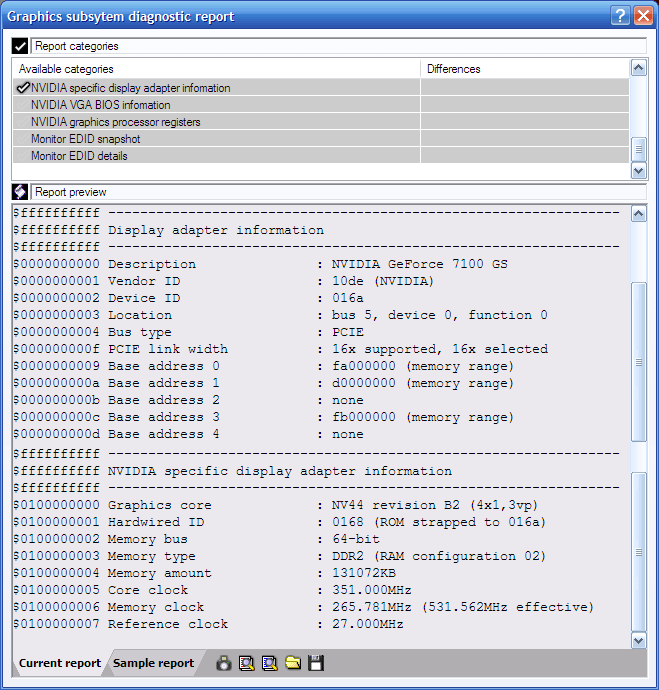Click report preview scroll down arrow

click(639, 640)
